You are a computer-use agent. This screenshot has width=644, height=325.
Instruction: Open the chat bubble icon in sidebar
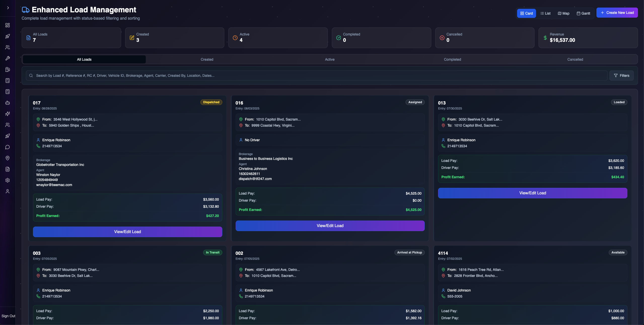click(x=8, y=147)
